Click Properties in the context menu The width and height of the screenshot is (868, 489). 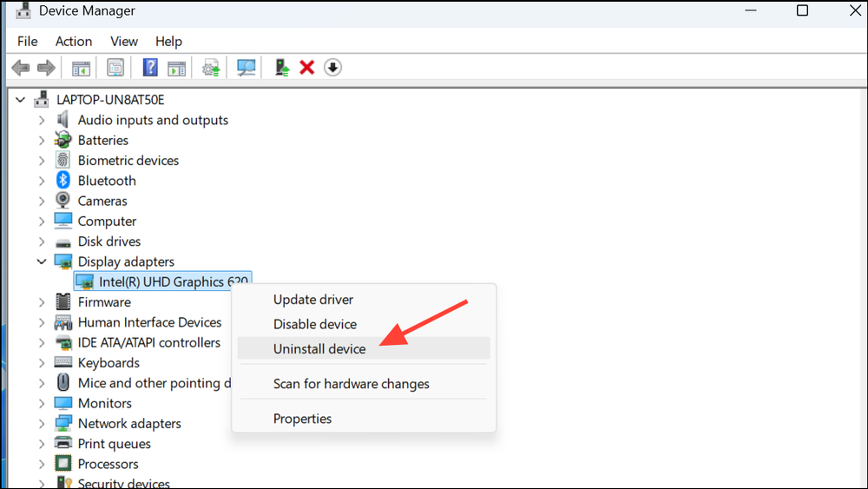tap(302, 419)
